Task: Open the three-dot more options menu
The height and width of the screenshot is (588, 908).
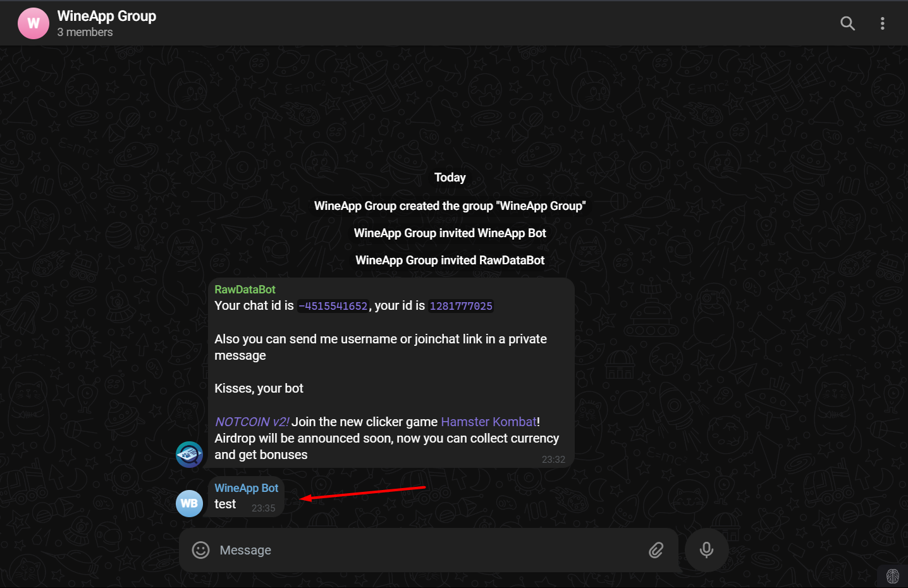Action: [x=882, y=23]
